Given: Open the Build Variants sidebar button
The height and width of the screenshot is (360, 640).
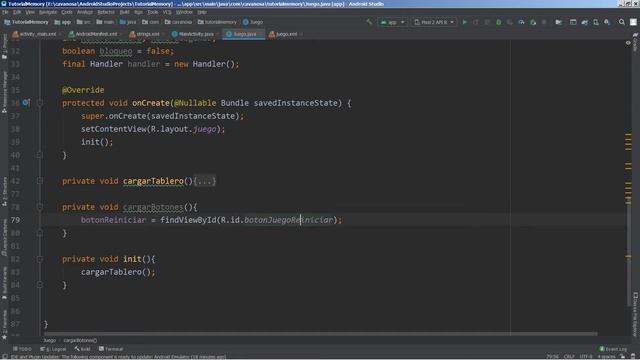Looking at the screenshot, I should [4, 283].
